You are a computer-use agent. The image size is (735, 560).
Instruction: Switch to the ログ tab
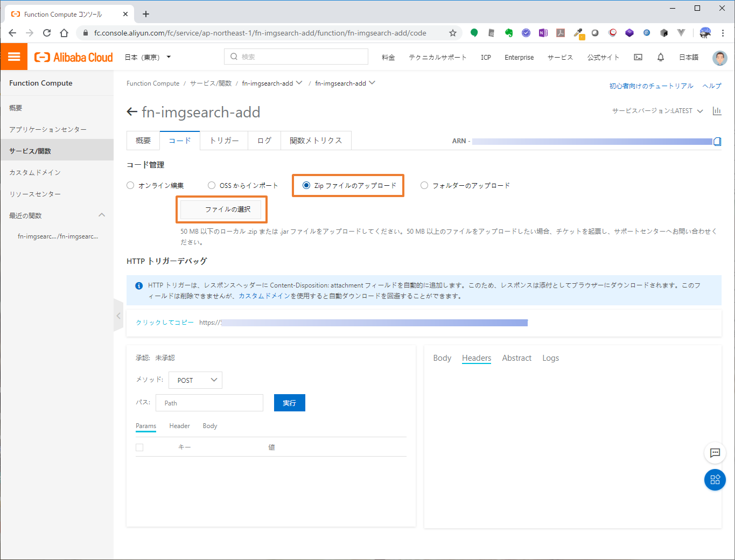pyautogui.click(x=264, y=141)
